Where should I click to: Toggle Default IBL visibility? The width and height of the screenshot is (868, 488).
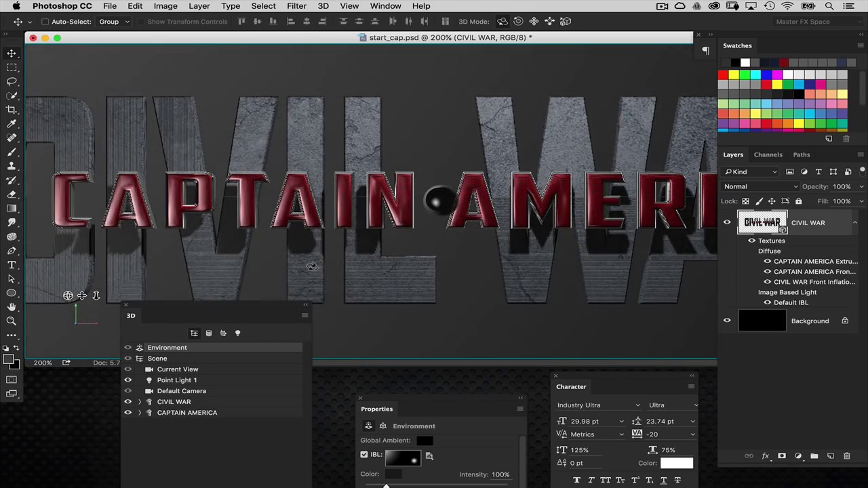pos(768,302)
